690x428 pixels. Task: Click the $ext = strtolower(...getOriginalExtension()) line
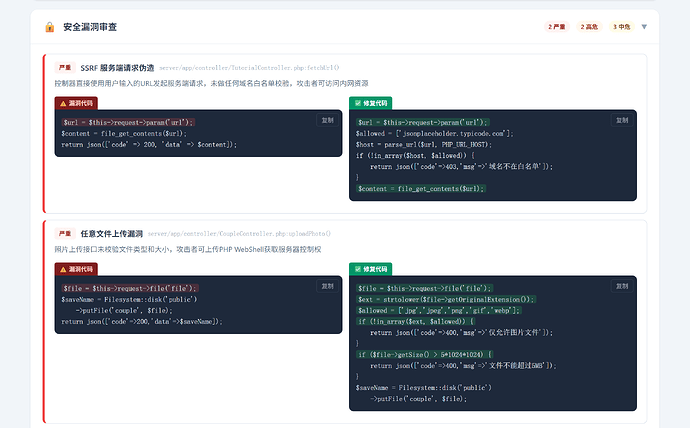(x=446, y=300)
